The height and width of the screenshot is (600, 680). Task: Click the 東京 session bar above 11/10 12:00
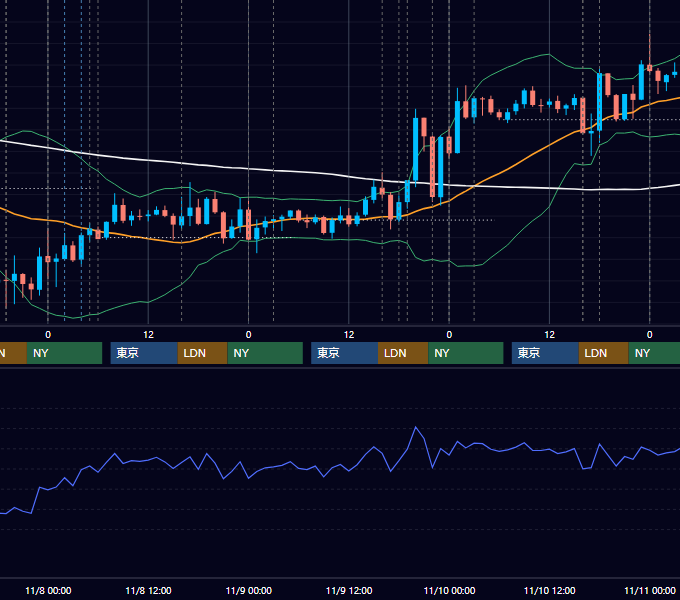click(x=545, y=353)
